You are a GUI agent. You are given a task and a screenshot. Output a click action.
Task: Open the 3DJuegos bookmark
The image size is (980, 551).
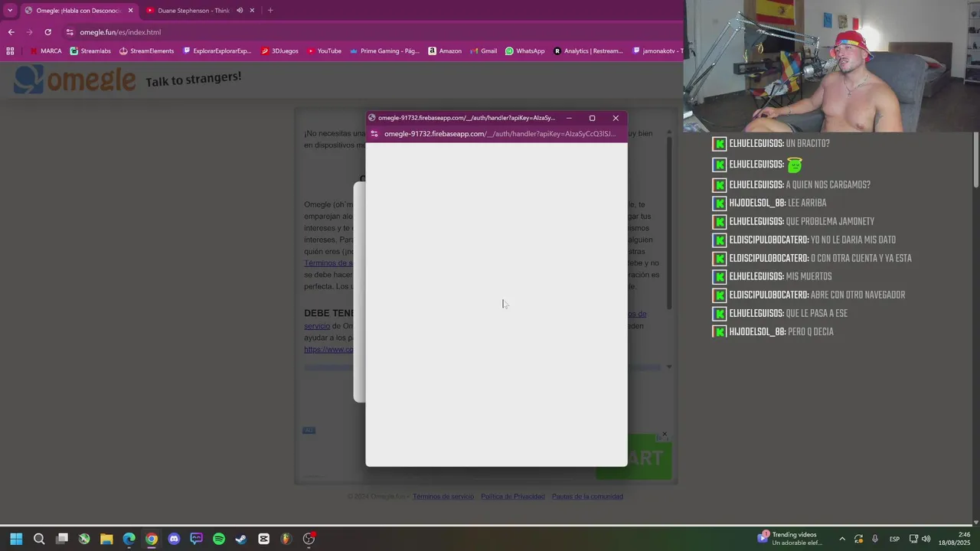click(x=279, y=51)
